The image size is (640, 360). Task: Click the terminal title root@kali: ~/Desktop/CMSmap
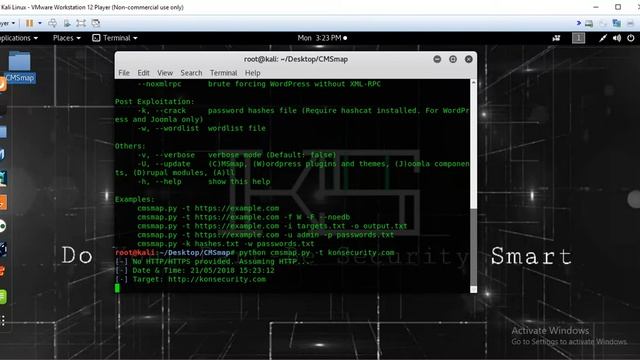(296, 59)
